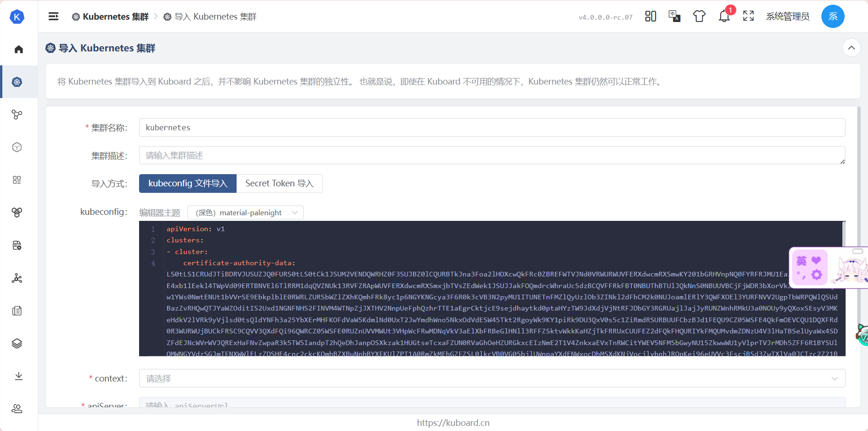Click Kubernetes 集群 breadcrumb link

click(110, 17)
